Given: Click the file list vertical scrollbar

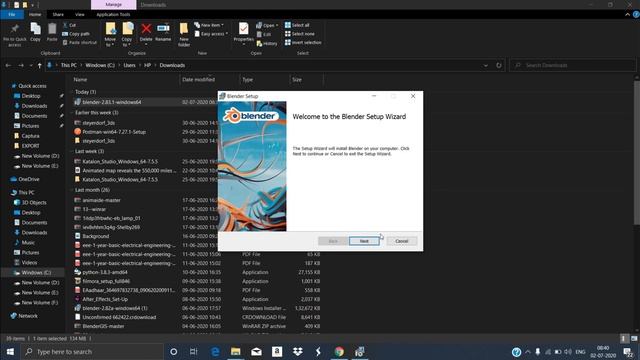Looking at the screenshot, I should pos(637,152).
